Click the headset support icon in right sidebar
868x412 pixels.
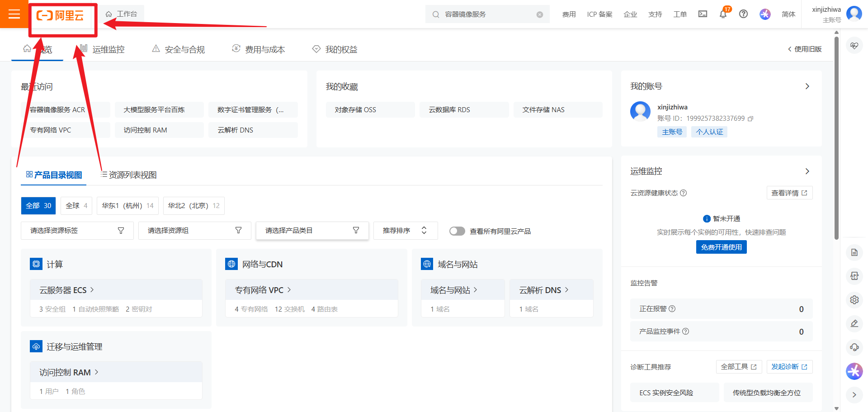coord(854,347)
